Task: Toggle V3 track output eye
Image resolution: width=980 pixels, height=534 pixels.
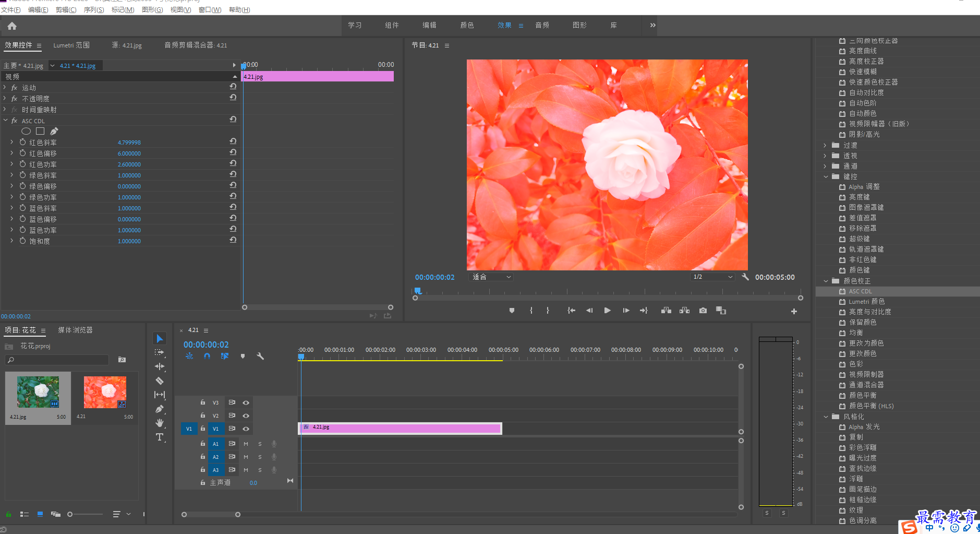Action: pyautogui.click(x=246, y=402)
